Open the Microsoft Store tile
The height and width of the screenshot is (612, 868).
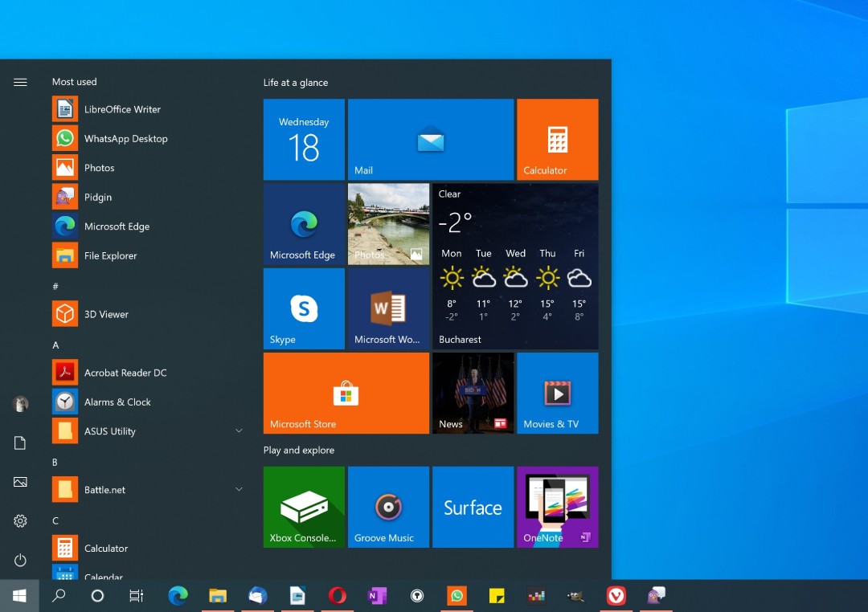click(346, 393)
